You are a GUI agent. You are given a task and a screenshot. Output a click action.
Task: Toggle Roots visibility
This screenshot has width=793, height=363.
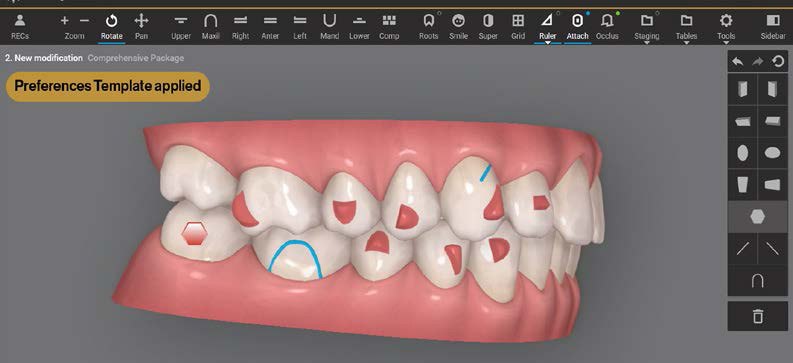428,27
